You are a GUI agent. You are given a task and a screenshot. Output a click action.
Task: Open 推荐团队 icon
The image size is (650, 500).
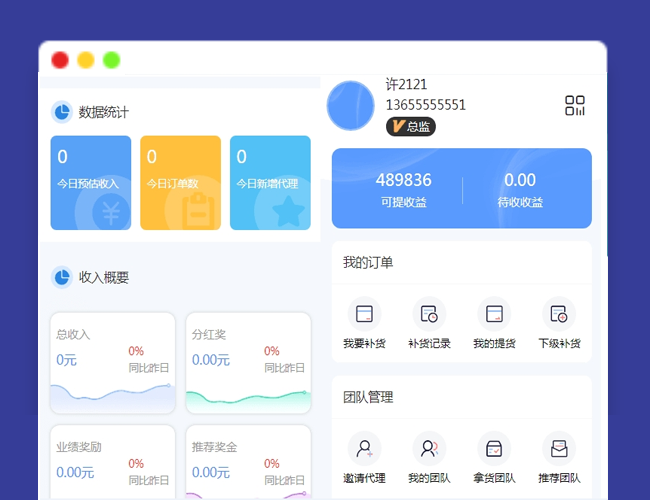(x=559, y=449)
